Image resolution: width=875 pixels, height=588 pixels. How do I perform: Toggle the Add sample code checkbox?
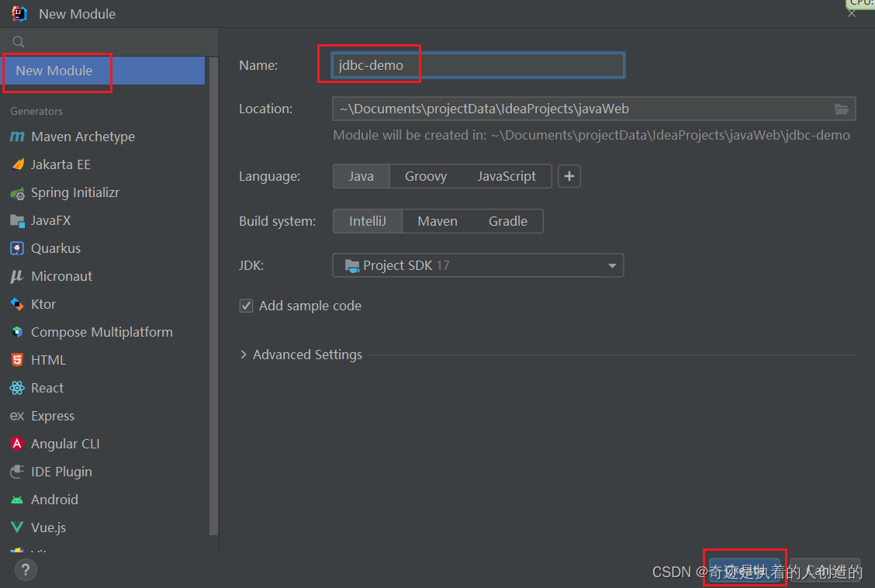pyautogui.click(x=246, y=306)
